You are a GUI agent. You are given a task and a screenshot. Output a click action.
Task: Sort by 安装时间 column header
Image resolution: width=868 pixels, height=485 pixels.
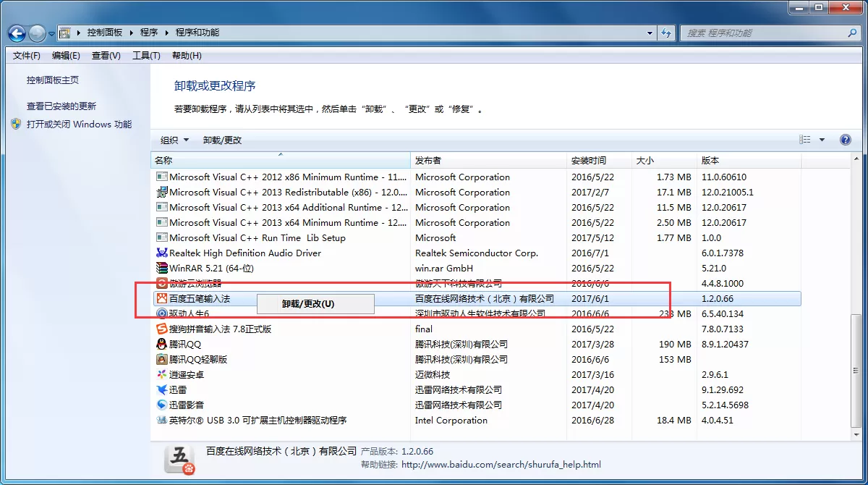click(x=599, y=160)
